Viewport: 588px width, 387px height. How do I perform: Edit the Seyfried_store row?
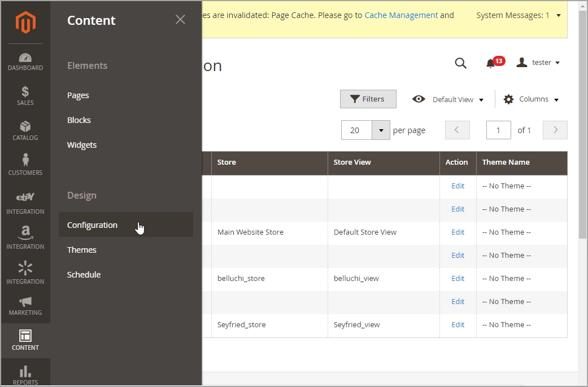[458, 325]
